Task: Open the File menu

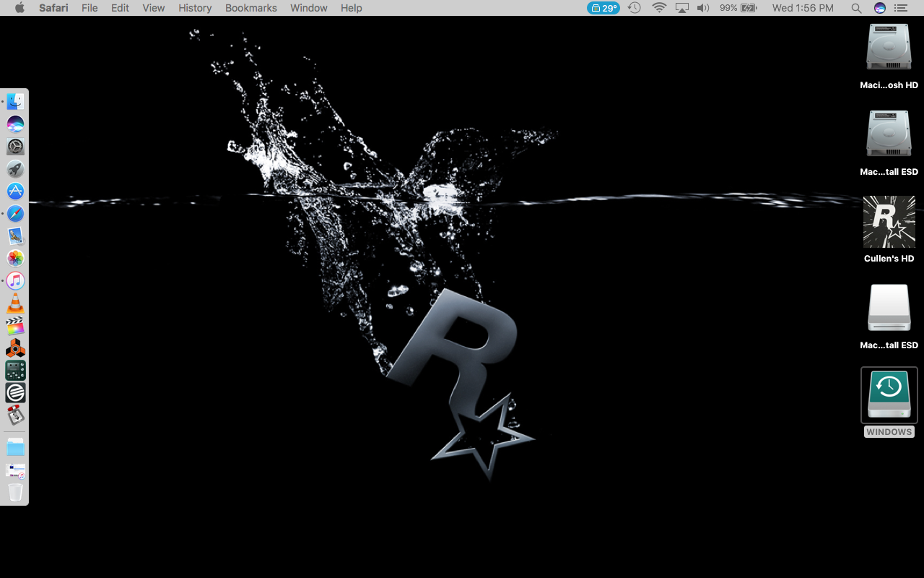Action: click(x=90, y=8)
